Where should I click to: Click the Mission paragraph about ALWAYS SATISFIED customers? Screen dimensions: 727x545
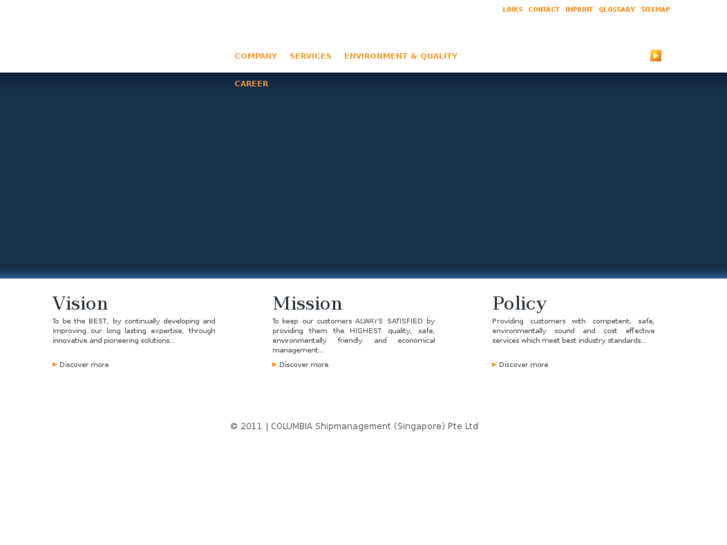click(x=353, y=335)
